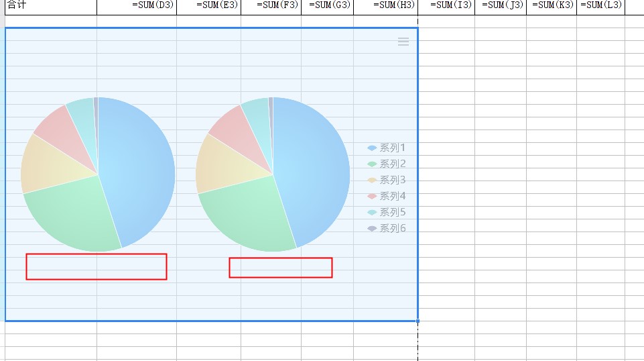
Task: Select the cell containing =SUM(I3)
Action: [x=446, y=7]
